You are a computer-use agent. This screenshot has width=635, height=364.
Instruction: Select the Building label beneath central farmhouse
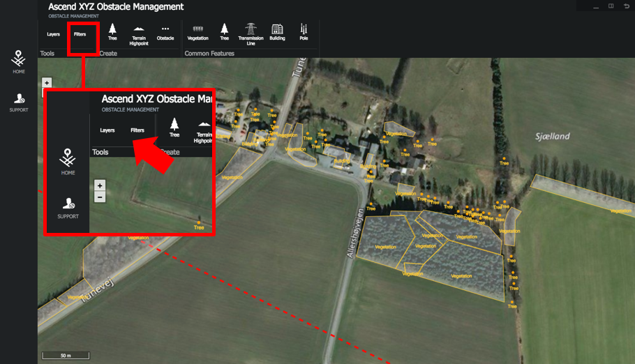coord(341,161)
